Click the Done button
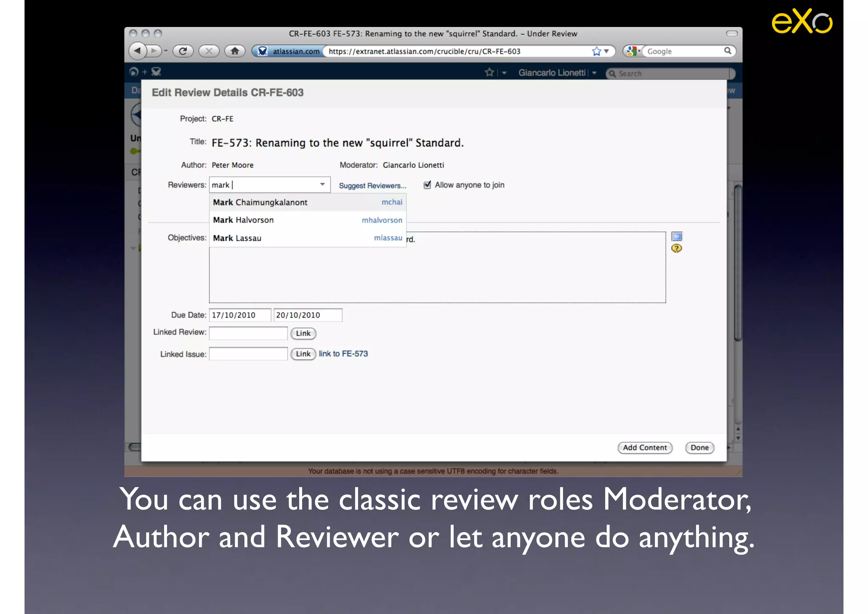This screenshot has height=614, width=868. click(x=699, y=447)
